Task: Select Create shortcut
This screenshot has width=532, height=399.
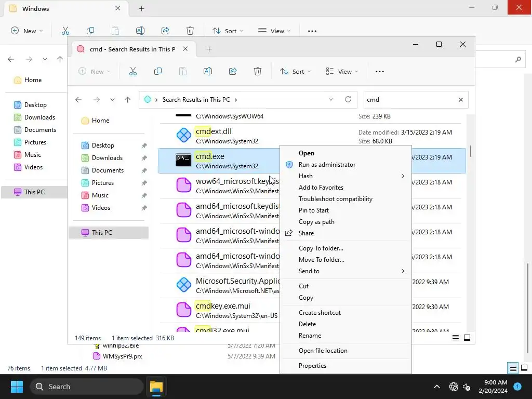Action: point(345,312)
